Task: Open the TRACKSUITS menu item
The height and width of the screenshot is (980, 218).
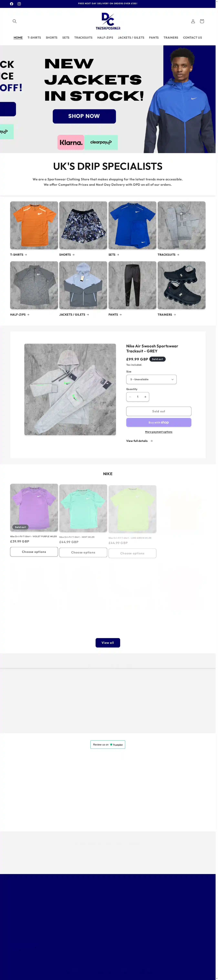Action: pyautogui.click(x=83, y=38)
